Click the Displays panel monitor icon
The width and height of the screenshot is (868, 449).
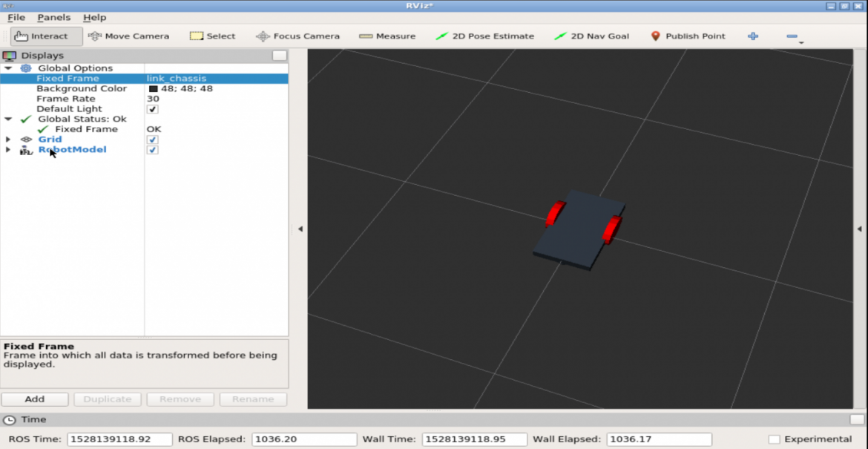click(10, 56)
